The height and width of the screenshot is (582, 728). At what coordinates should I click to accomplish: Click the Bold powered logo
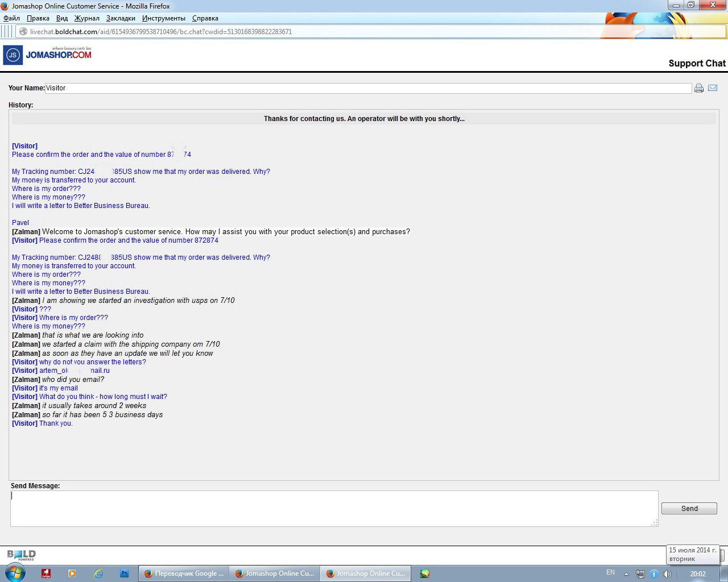22,555
